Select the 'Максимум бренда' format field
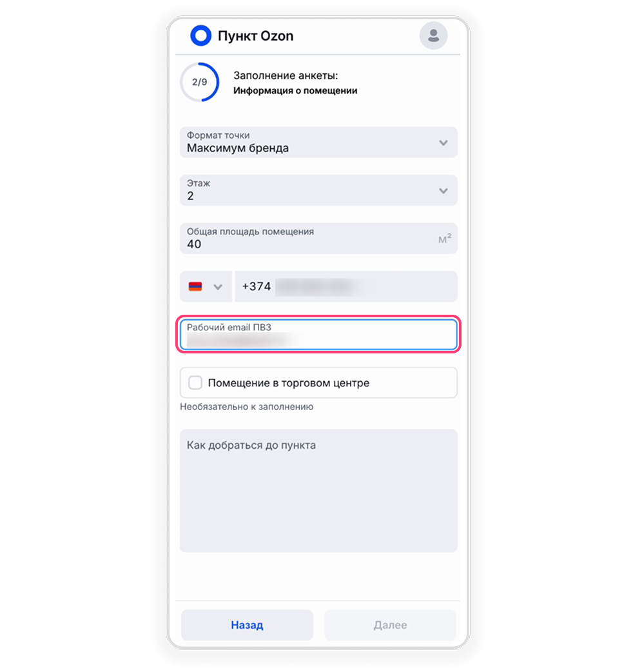The image size is (633, 672). [318, 143]
